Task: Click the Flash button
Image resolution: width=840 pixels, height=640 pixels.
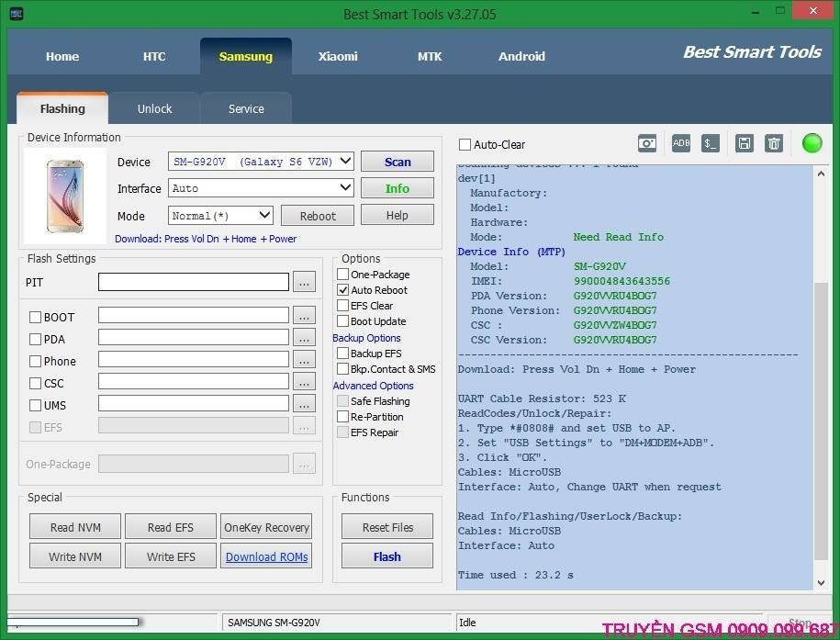Action: tap(387, 556)
